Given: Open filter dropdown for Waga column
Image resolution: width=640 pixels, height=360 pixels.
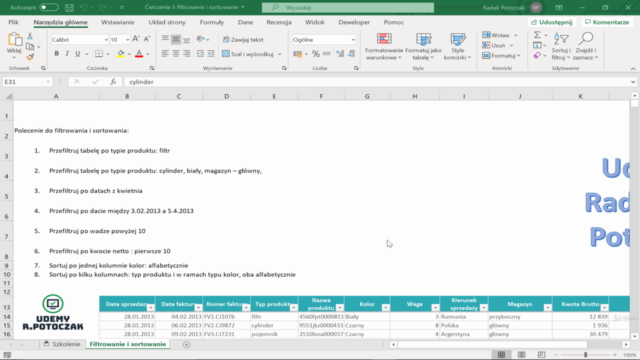Looking at the screenshot, I should (435, 308).
